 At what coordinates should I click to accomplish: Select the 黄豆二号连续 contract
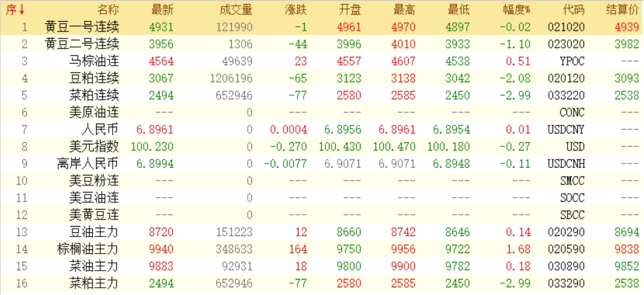(82, 44)
